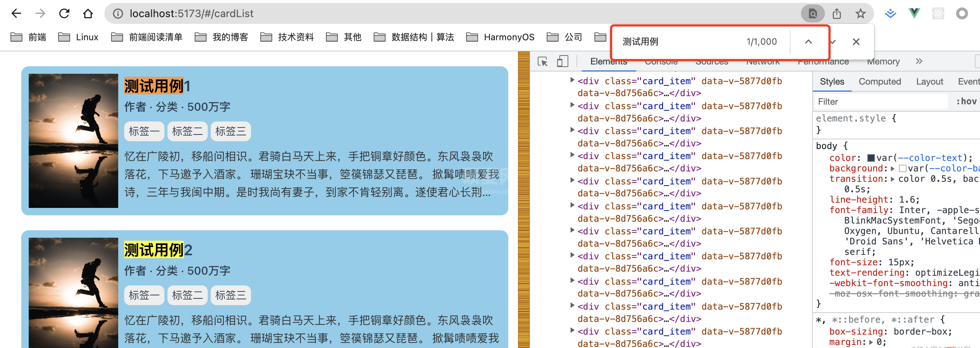This screenshot has height=348, width=980.
Task: Expand the second card_item div node
Action: 572,105
